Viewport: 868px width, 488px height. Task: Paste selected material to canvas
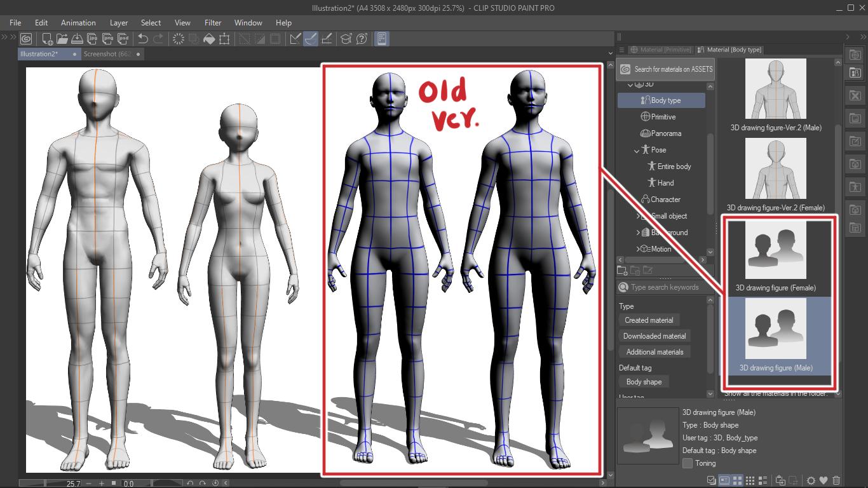coord(780,480)
